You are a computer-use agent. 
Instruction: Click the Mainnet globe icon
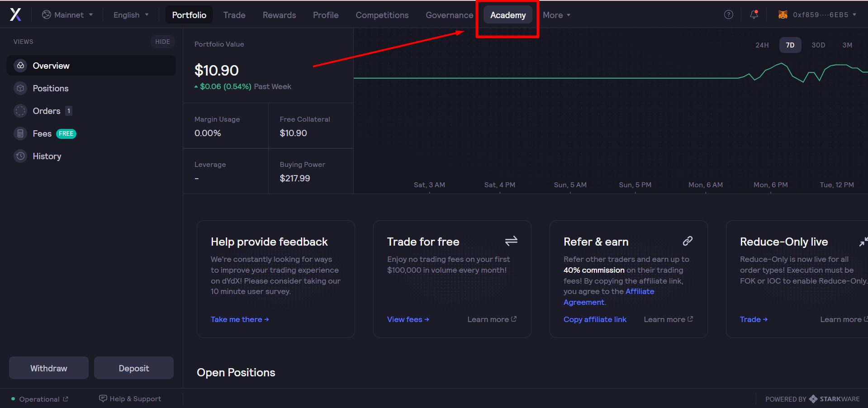[x=46, y=14]
